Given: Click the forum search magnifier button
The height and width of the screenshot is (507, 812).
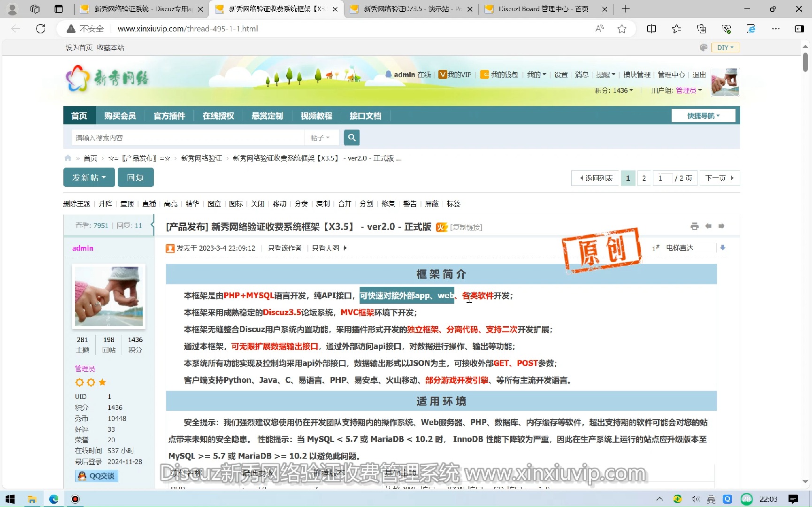Looking at the screenshot, I should coord(352,138).
